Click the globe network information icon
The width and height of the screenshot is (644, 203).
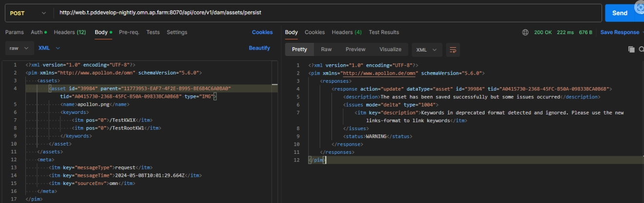(525, 33)
